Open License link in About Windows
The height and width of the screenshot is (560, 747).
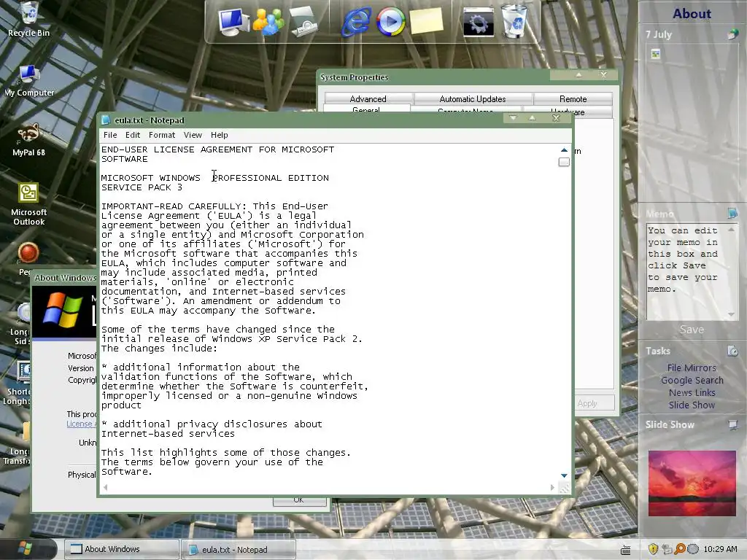(80, 424)
